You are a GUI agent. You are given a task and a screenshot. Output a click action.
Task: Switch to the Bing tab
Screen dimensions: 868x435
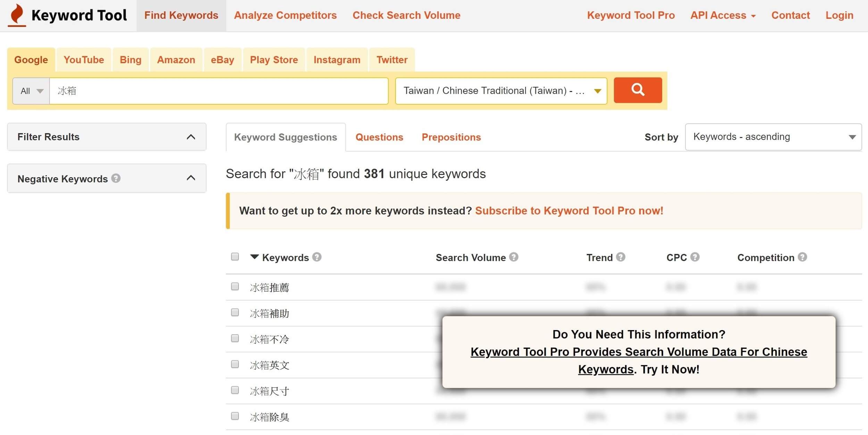coord(131,60)
